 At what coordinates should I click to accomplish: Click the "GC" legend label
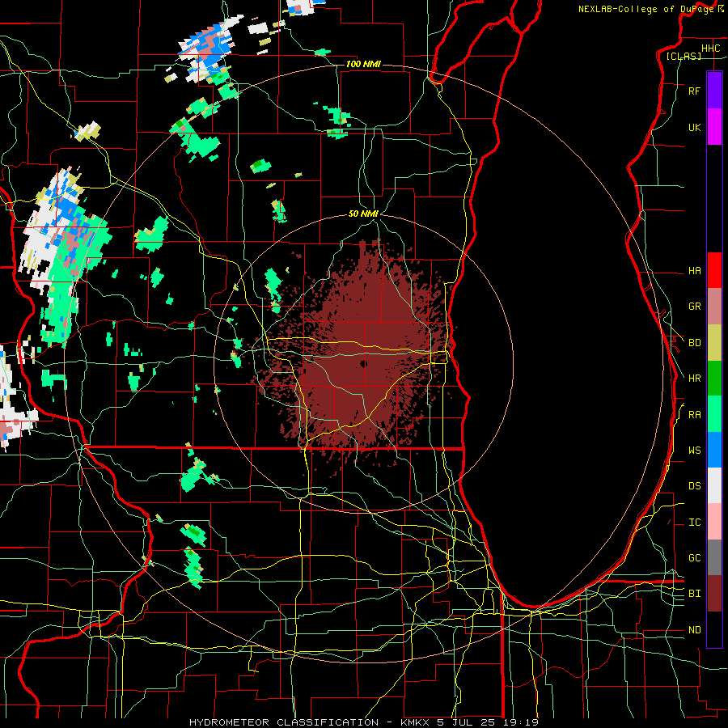[x=694, y=558]
